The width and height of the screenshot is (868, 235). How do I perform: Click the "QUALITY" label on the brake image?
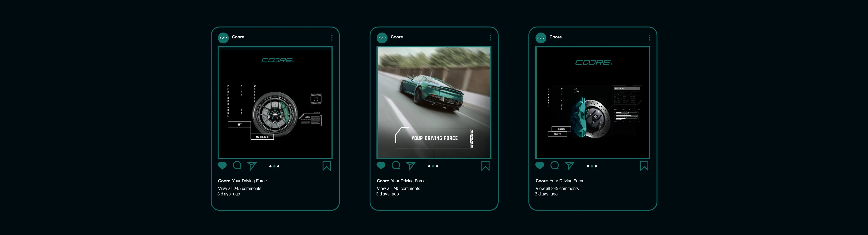[561, 129]
